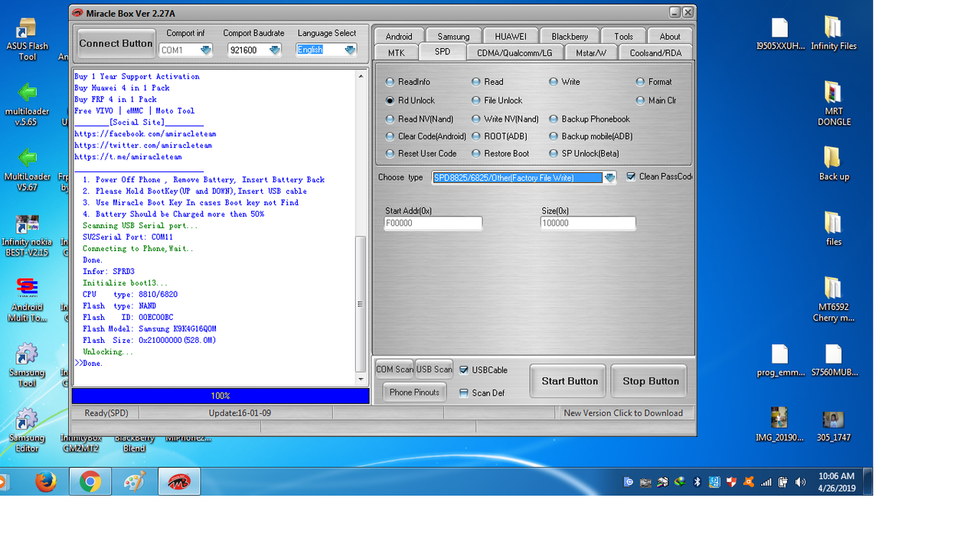Click the Size(0x) input field
The height and width of the screenshot is (551, 980).
click(x=588, y=223)
